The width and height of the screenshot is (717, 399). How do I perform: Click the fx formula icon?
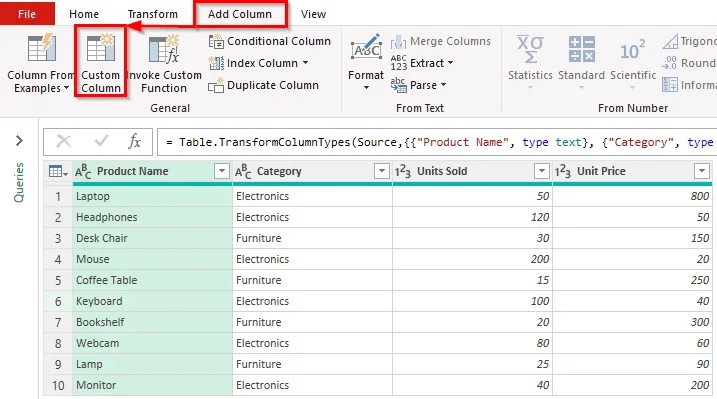(134, 142)
